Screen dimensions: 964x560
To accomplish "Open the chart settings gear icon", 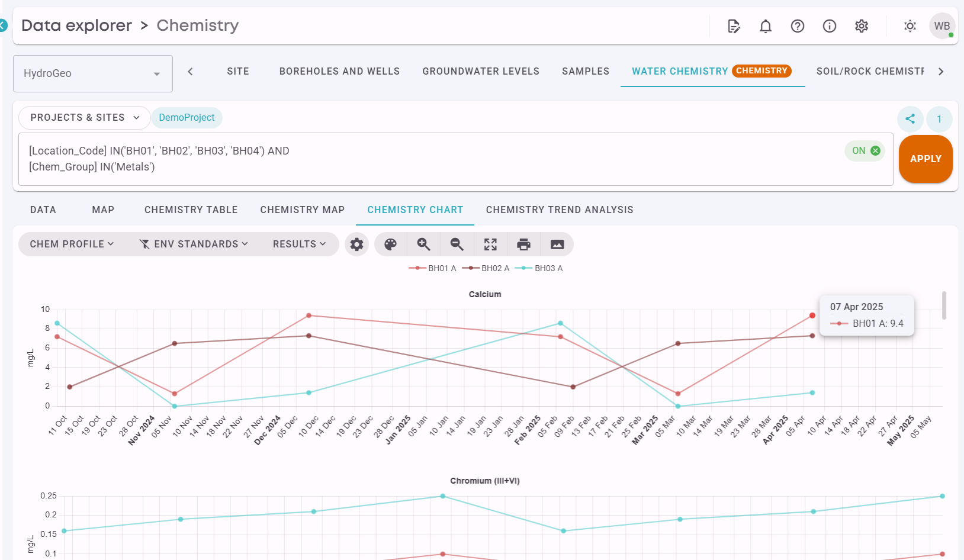I will point(356,244).
